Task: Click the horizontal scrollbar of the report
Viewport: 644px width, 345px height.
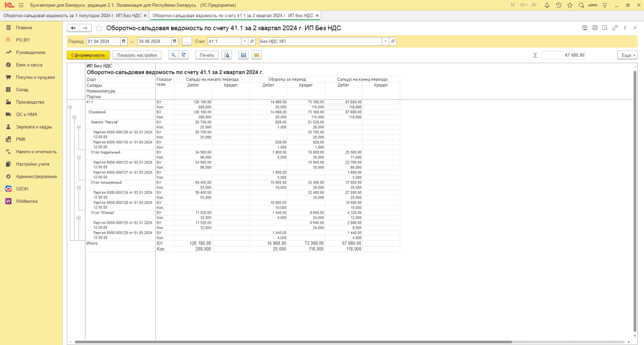Action: point(293,342)
